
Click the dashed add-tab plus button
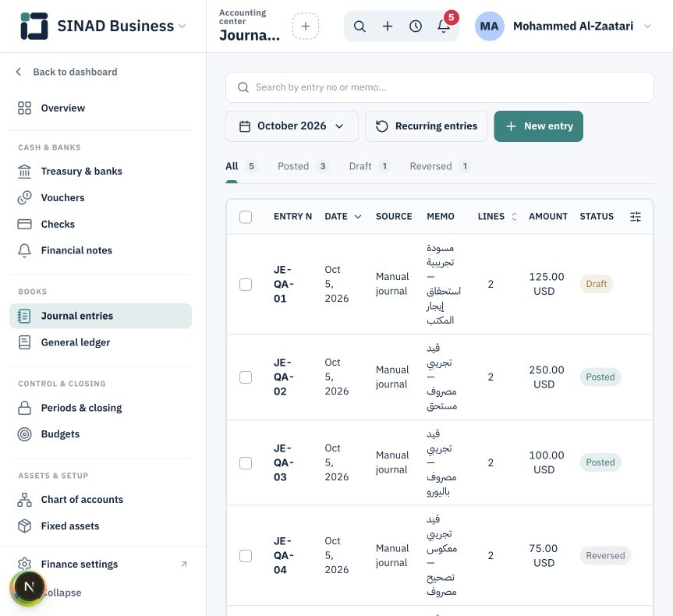pyautogui.click(x=306, y=27)
